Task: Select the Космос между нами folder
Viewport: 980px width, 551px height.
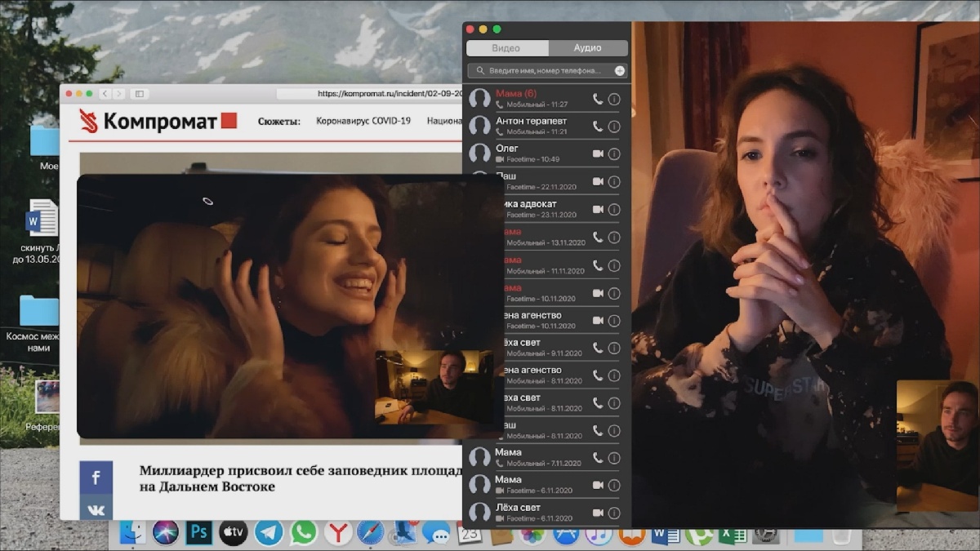Action: pyautogui.click(x=38, y=312)
